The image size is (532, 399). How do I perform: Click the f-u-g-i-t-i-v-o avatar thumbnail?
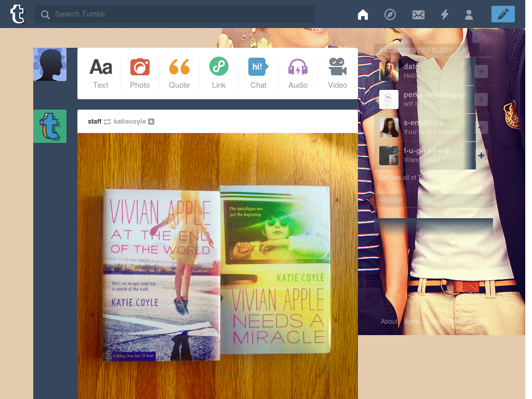coord(389,155)
